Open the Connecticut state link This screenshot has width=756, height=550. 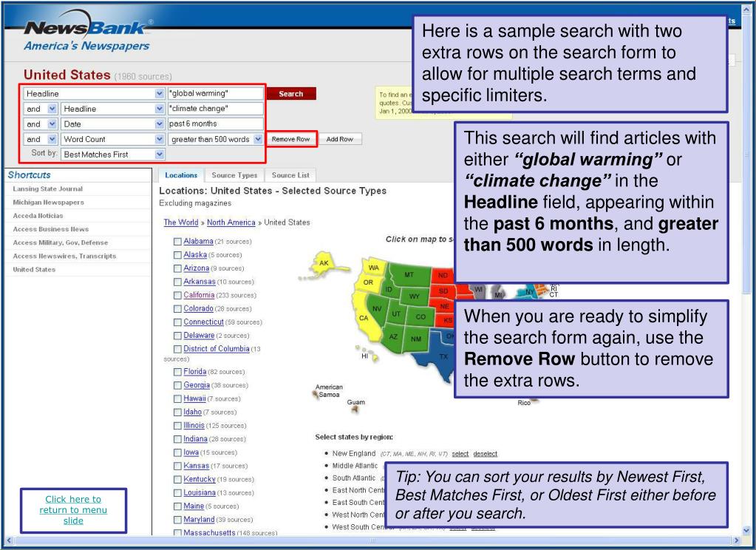(203, 322)
